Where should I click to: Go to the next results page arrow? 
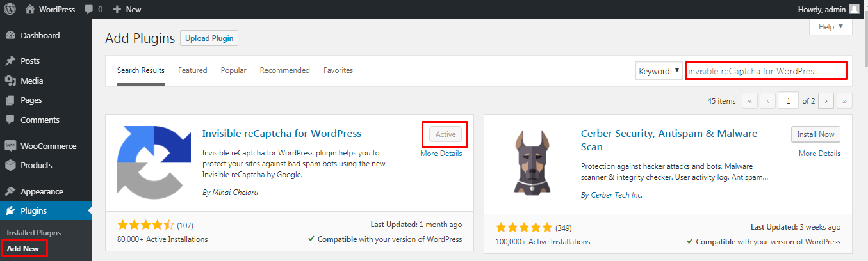826,100
